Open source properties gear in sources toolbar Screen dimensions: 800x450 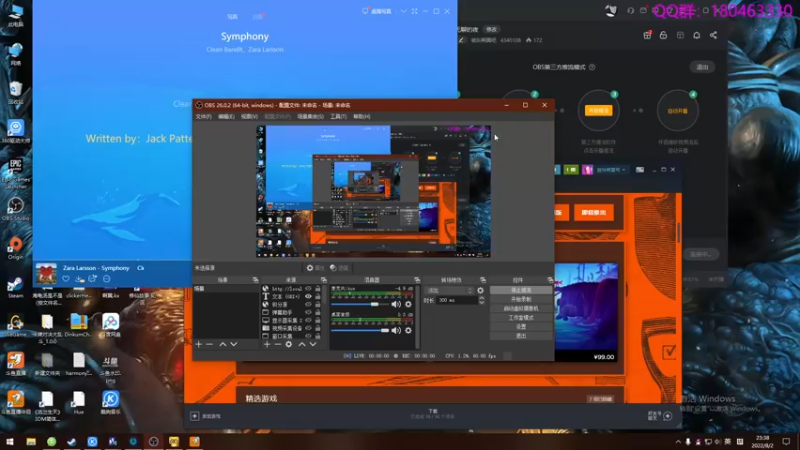click(x=289, y=344)
